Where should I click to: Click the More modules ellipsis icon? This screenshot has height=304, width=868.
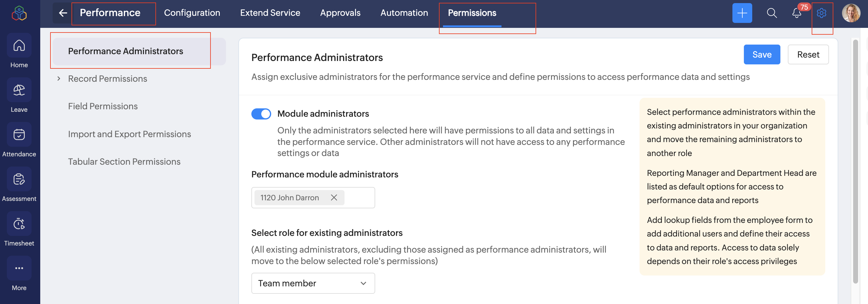(19, 268)
